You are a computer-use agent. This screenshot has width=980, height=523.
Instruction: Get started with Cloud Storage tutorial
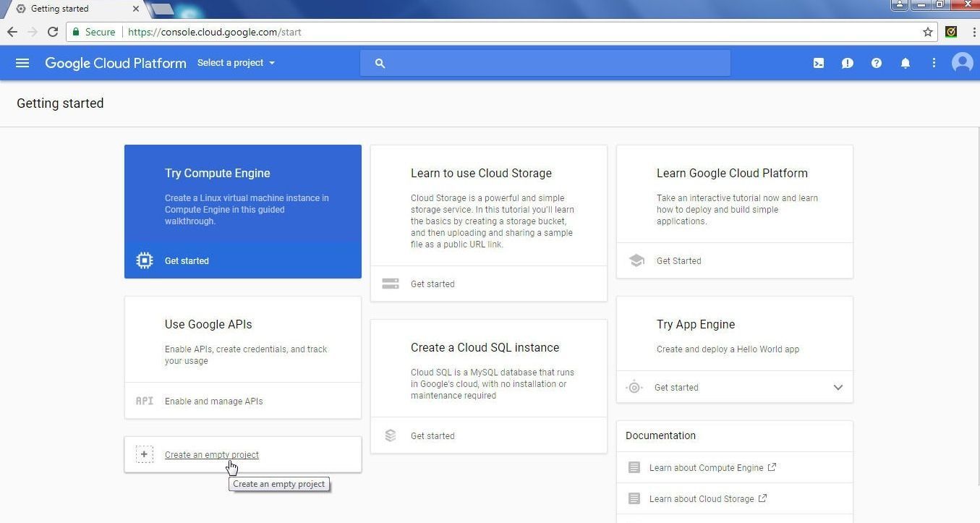(x=433, y=284)
